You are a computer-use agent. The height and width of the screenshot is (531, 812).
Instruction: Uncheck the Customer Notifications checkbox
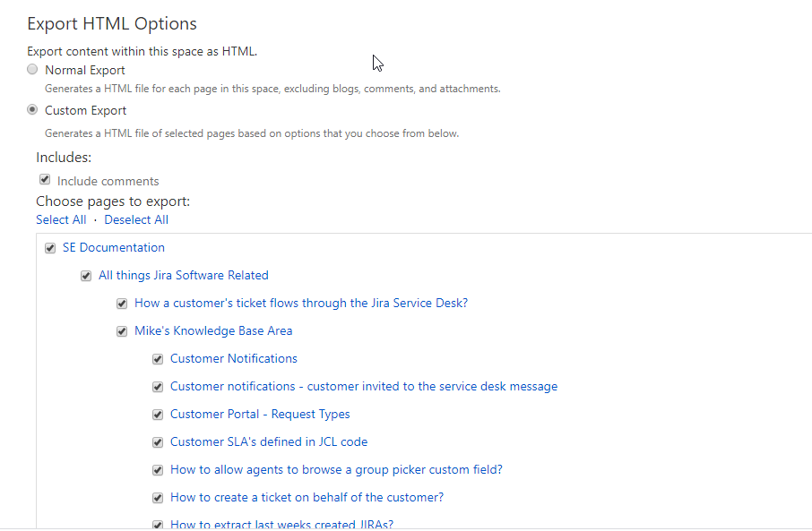click(x=158, y=359)
